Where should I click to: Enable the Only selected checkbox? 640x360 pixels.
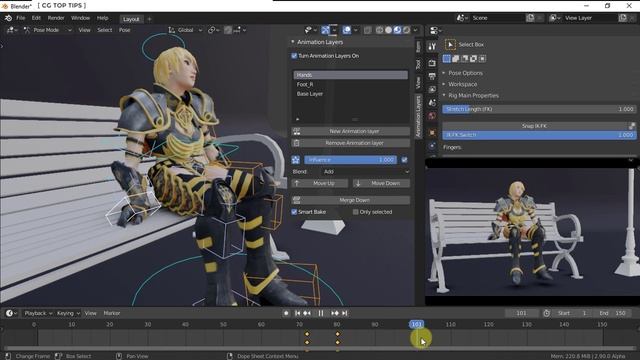click(x=356, y=212)
